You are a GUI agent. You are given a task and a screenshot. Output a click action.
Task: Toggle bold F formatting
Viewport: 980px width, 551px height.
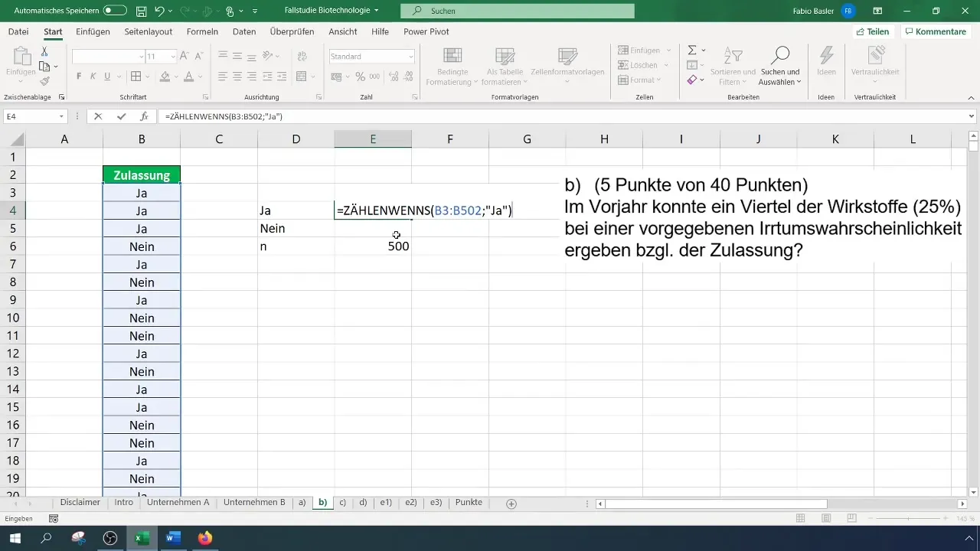(79, 77)
